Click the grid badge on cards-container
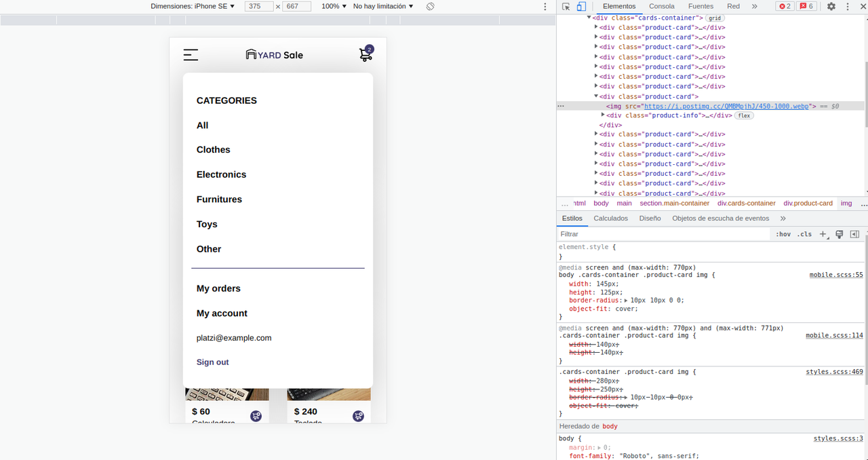The height and width of the screenshot is (460, 868). pos(715,18)
